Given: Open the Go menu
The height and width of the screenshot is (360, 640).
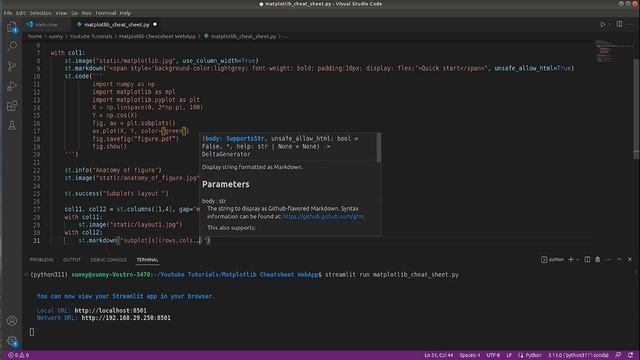Looking at the screenshot, I should [x=74, y=13].
